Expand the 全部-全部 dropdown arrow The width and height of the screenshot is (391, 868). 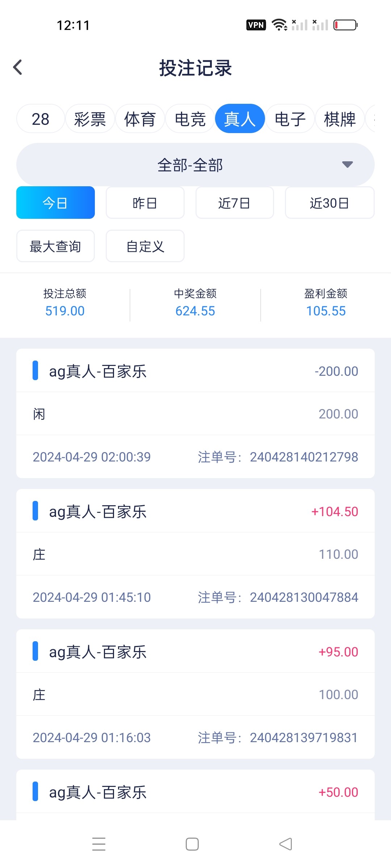[347, 165]
